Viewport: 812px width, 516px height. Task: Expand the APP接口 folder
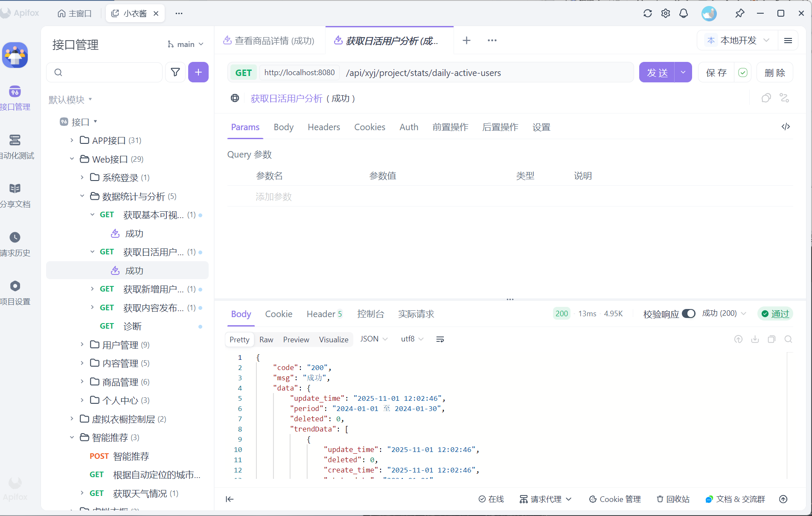point(72,140)
